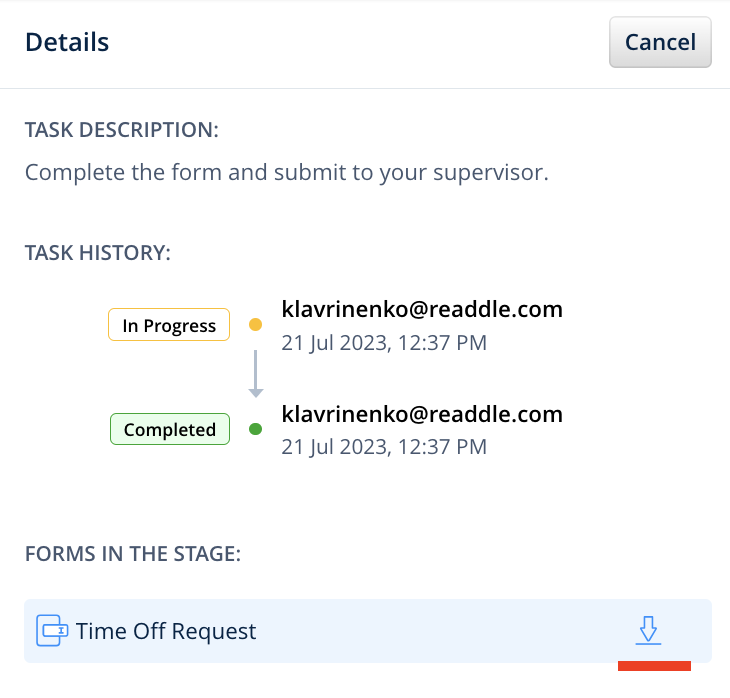Click the Completed status badge
The image size is (730, 698).
[169, 429]
